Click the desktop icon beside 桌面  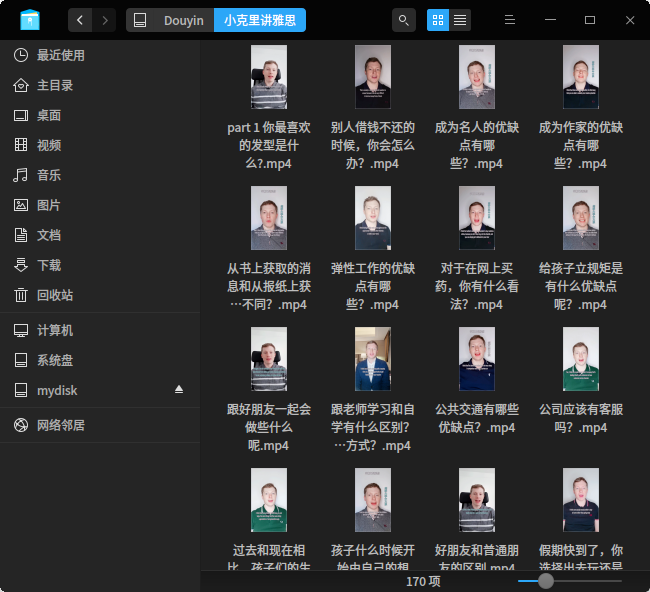pyautogui.click(x=21, y=115)
